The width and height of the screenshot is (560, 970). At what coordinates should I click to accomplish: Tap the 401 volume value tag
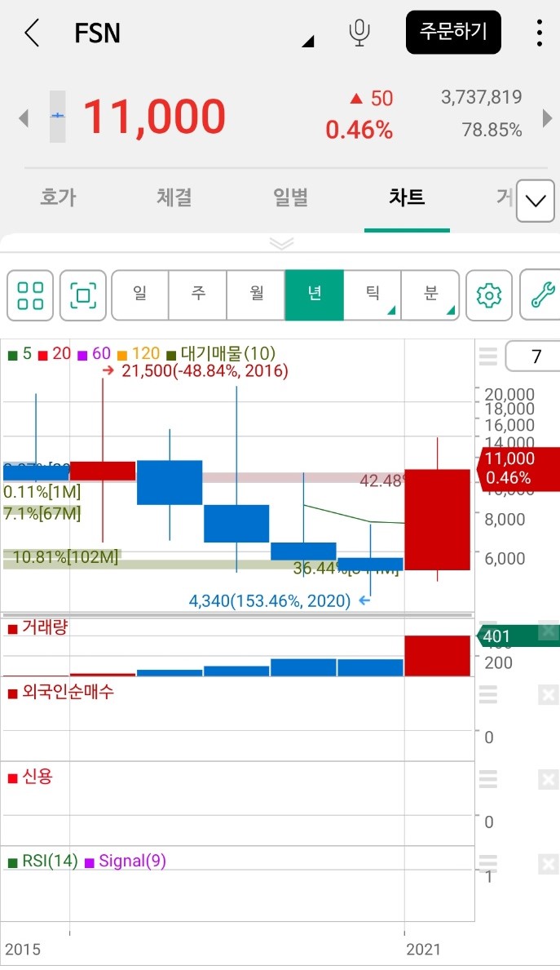518,636
